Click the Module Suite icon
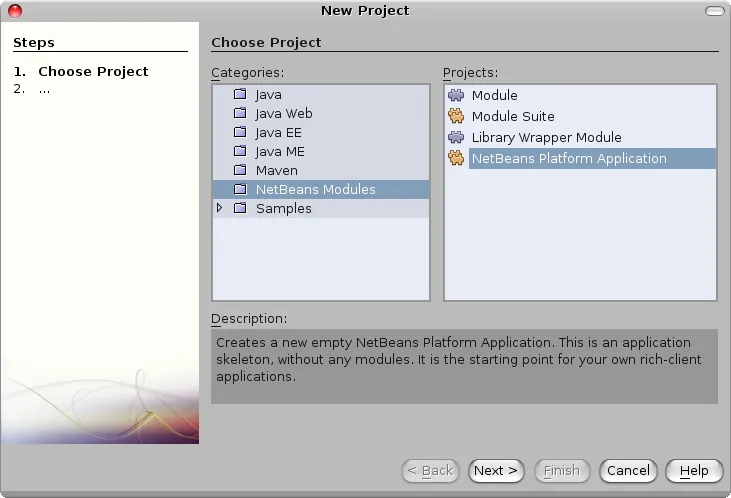The width and height of the screenshot is (731, 498). point(456,116)
